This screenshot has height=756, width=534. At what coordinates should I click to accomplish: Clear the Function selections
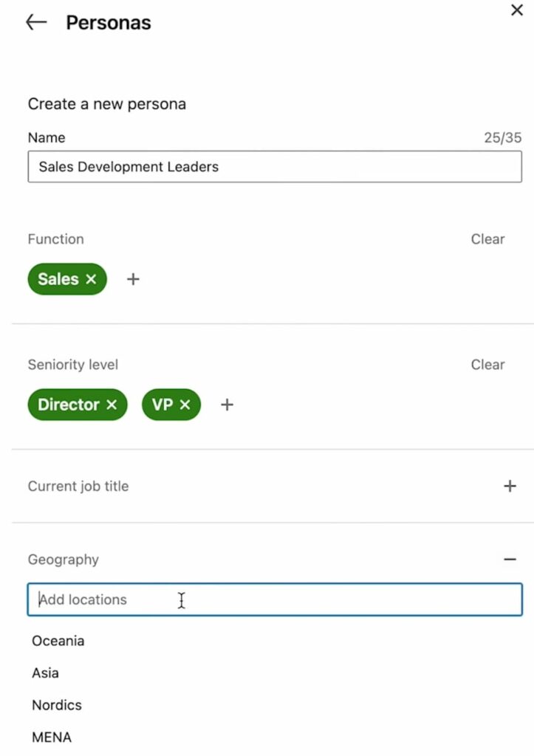(x=487, y=239)
